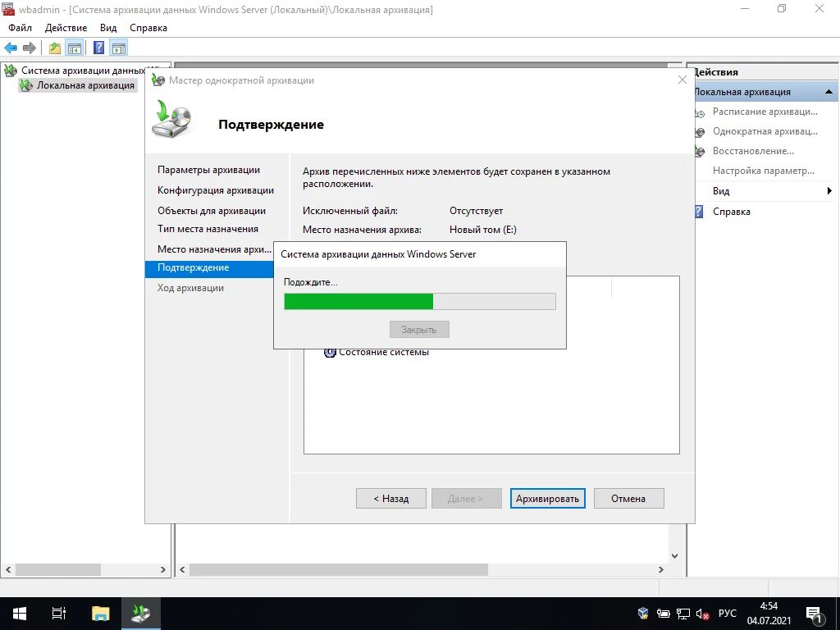This screenshot has height=630, width=840.
Task: Click Восстановление action
Action: [753, 151]
